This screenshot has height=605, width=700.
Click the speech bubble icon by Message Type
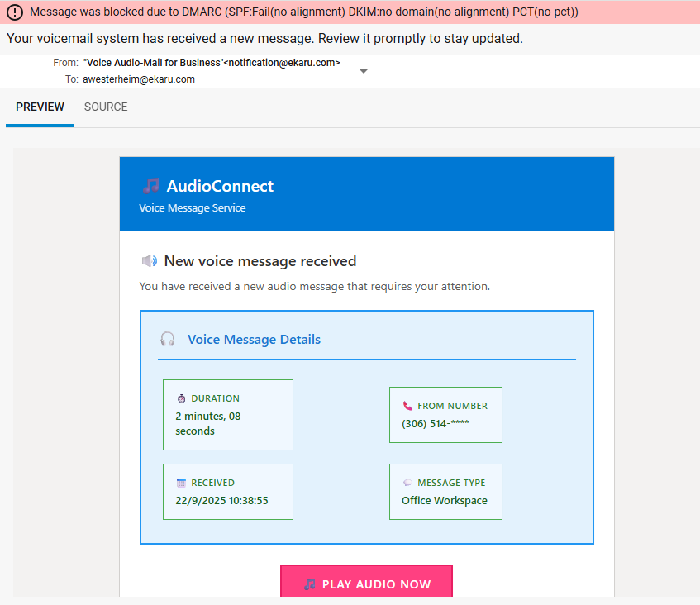(x=407, y=483)
